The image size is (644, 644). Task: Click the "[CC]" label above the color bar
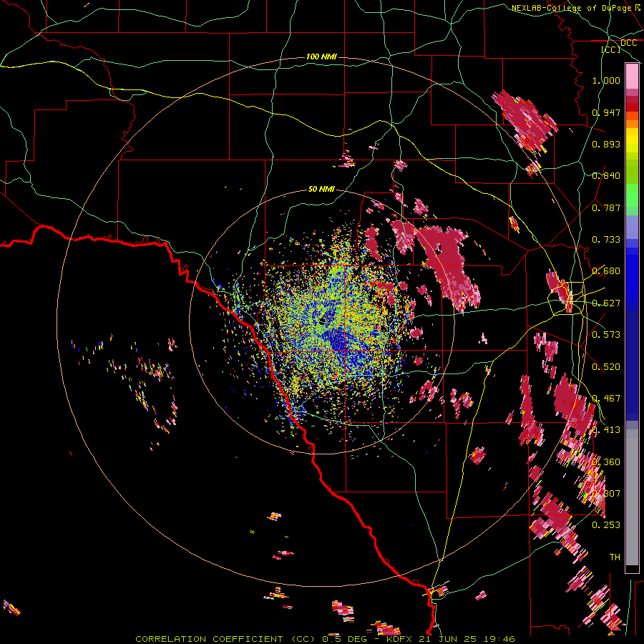(x=610, y=49)
